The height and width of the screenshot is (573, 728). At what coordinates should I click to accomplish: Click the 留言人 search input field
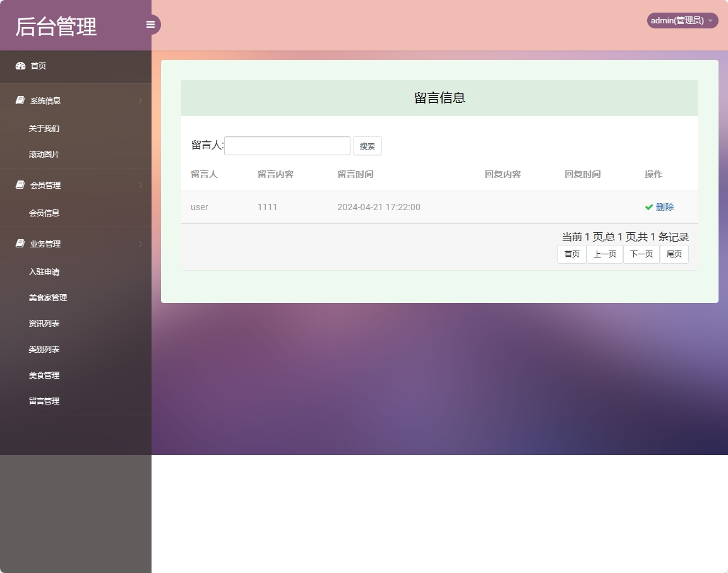[x=287, y=145]
